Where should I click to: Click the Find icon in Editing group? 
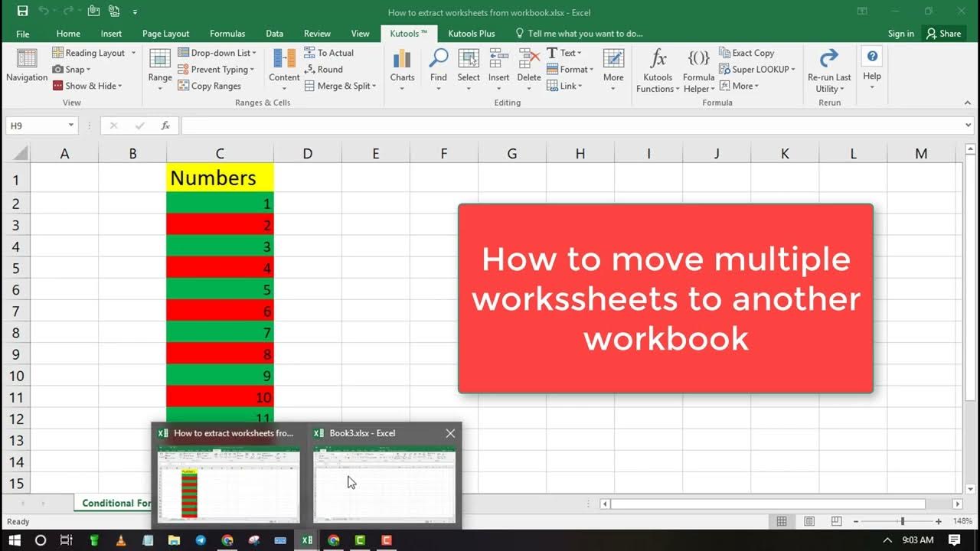click(x=438, y=61)
